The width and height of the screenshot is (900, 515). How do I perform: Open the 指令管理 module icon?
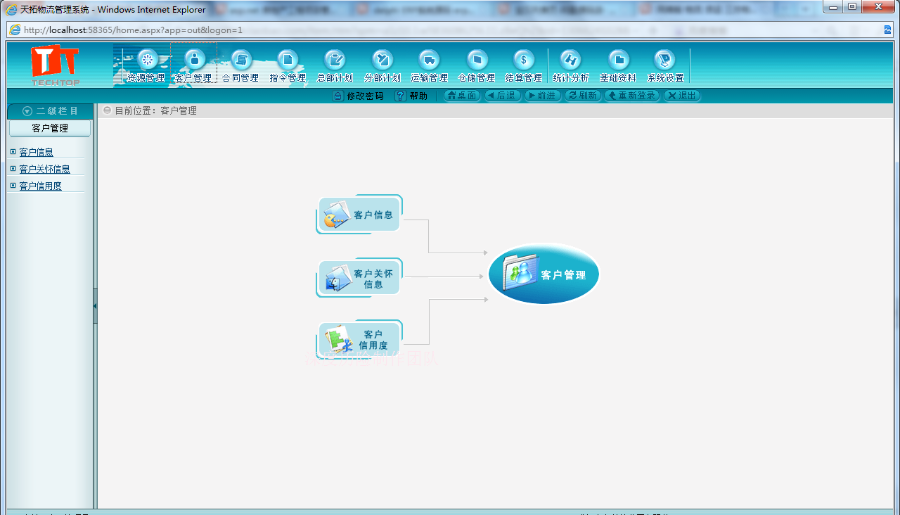288,60
